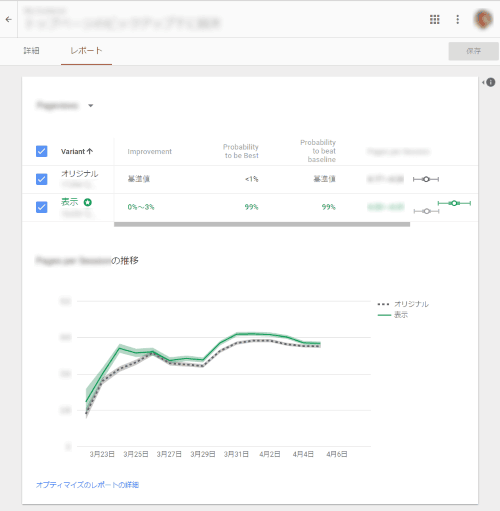Click the Improvement column header
The width and height of the screenshot is (500, 511).
(149, 151)
